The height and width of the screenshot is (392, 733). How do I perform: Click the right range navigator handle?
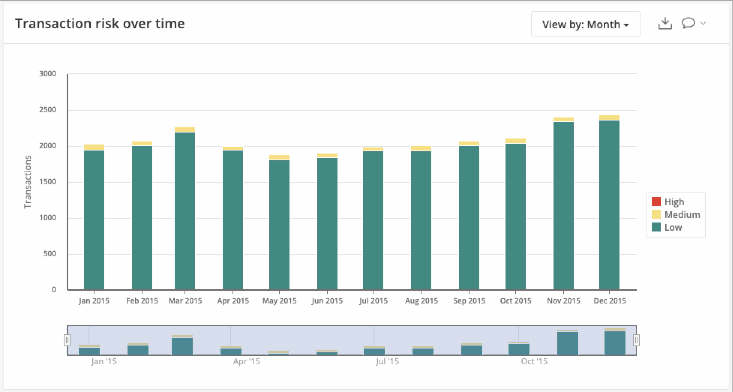click(x=636, y=340)
